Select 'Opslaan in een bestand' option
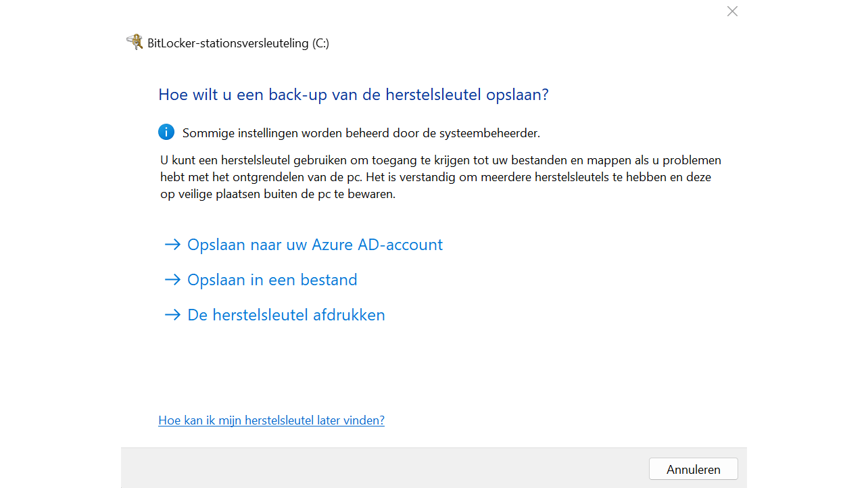 click(x=272, y=280)
